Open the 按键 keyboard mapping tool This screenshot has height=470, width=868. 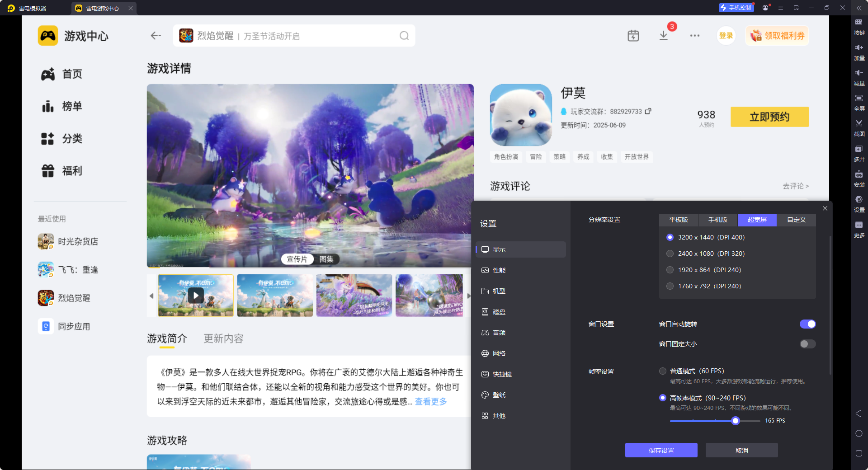tap(859, 27)
